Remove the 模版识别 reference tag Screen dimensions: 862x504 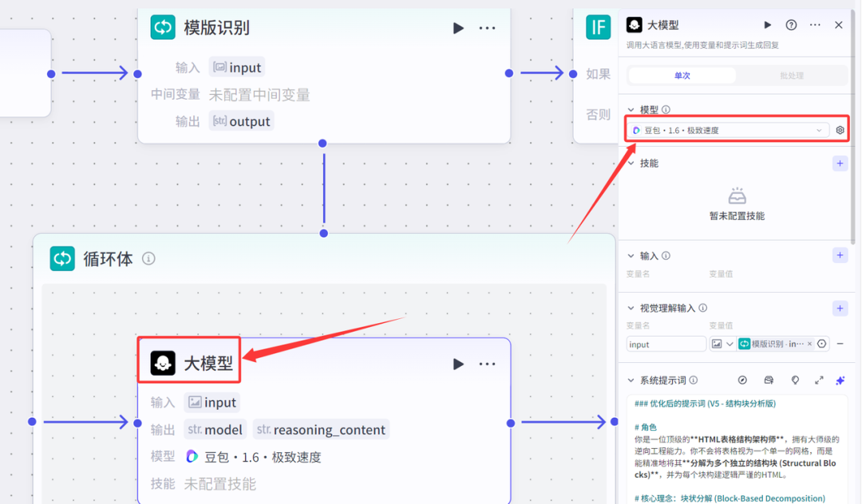809,344
